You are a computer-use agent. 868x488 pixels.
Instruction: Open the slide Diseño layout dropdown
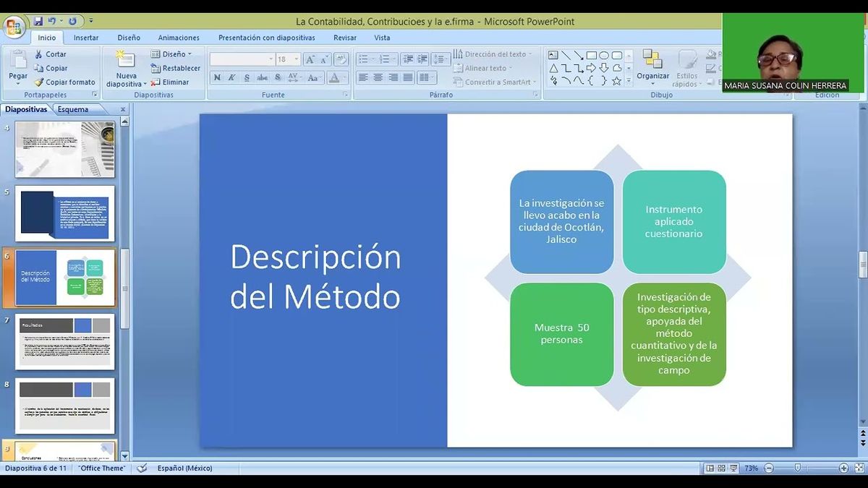pos(171,54)
